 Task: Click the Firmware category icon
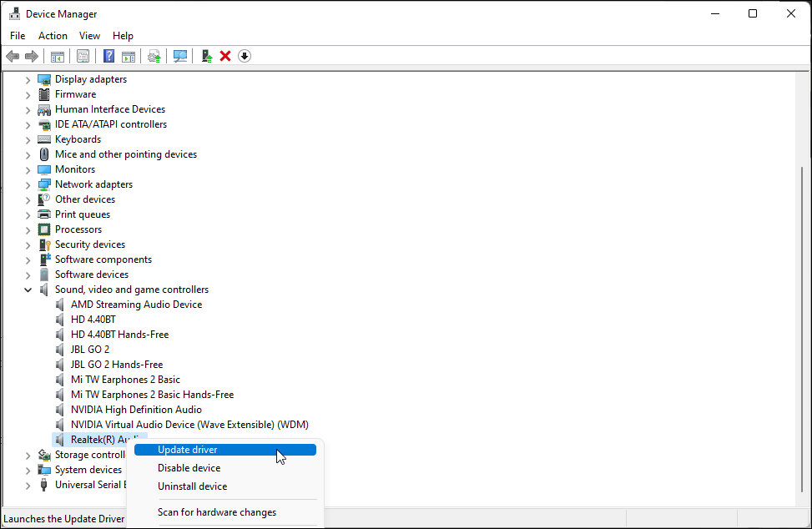[x=44, y=94]
